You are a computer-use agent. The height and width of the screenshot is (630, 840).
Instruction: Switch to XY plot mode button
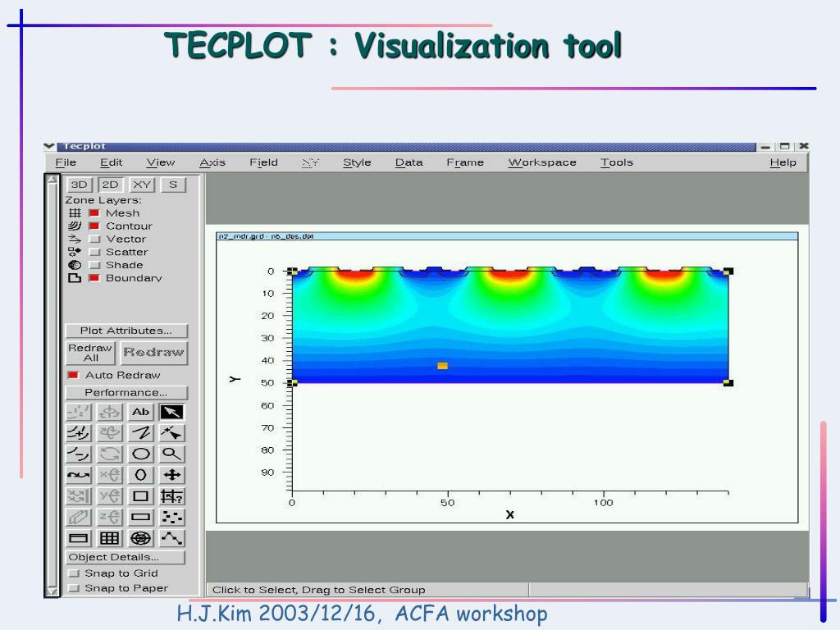(141, 185)
